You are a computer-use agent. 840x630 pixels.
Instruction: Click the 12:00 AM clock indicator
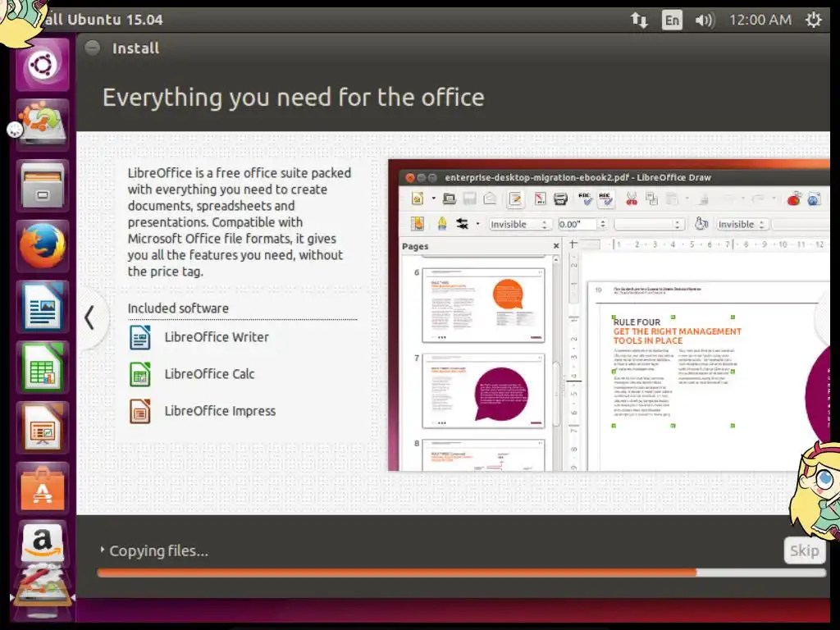pyautogui.click(x=760, y=20)
